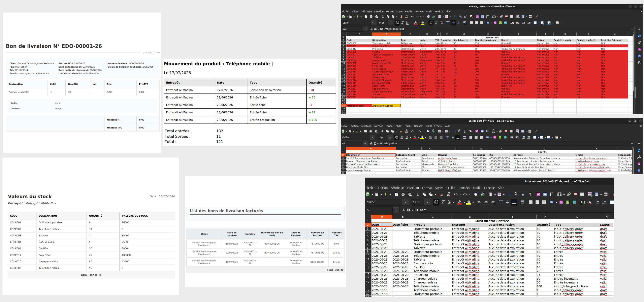This screenshot has width=644, height=302.
Task: Apply red font color in Suivi_entree window
Action: click(459, 202)
